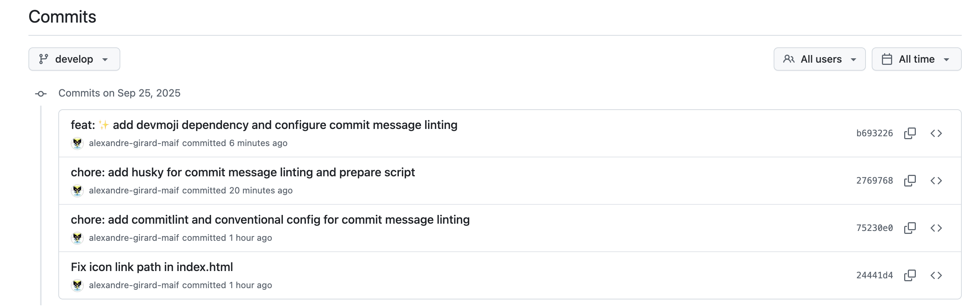Browse repository at commit b693226
The image size is (980, 306).
click(936, 133)
